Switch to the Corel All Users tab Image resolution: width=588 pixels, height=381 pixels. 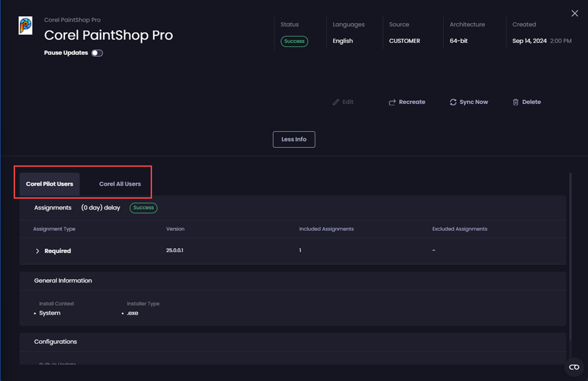(119, 184)
